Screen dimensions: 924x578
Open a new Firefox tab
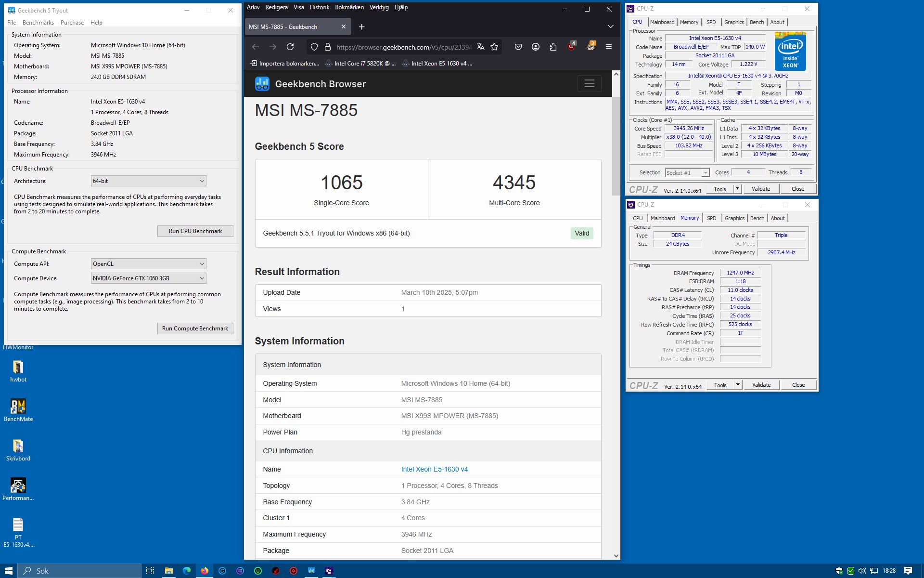(x=362, y=27)
